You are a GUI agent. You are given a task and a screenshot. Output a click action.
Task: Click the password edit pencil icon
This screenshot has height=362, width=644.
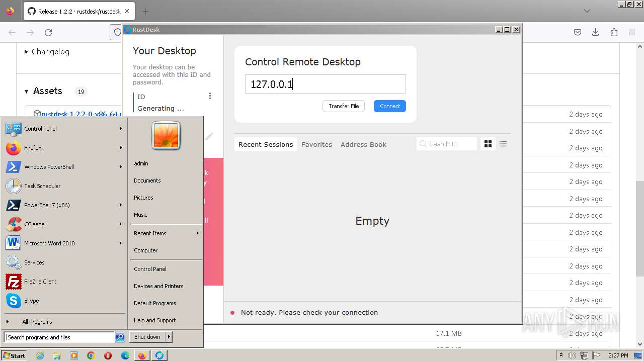(209, 136)
